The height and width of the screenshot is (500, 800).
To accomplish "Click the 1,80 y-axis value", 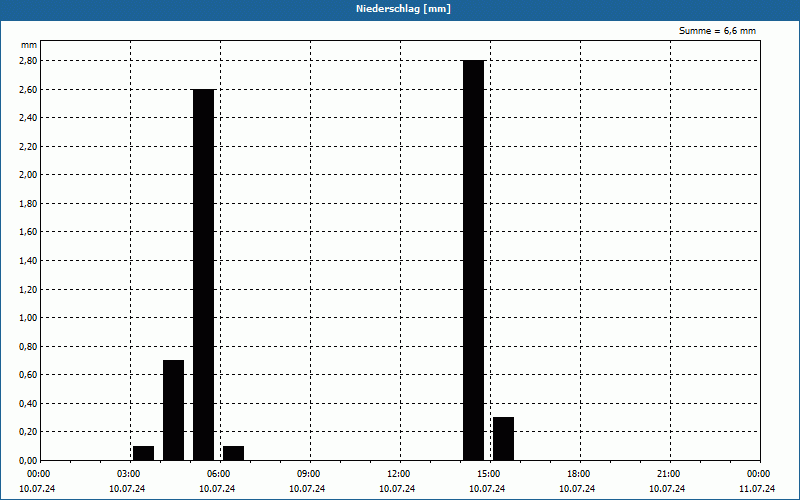I will tap(29, 204).
